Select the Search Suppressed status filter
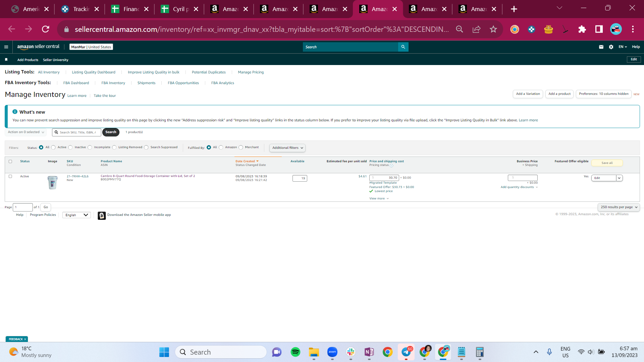The height and width of the screenshot is (362, 644). [146, 147]
